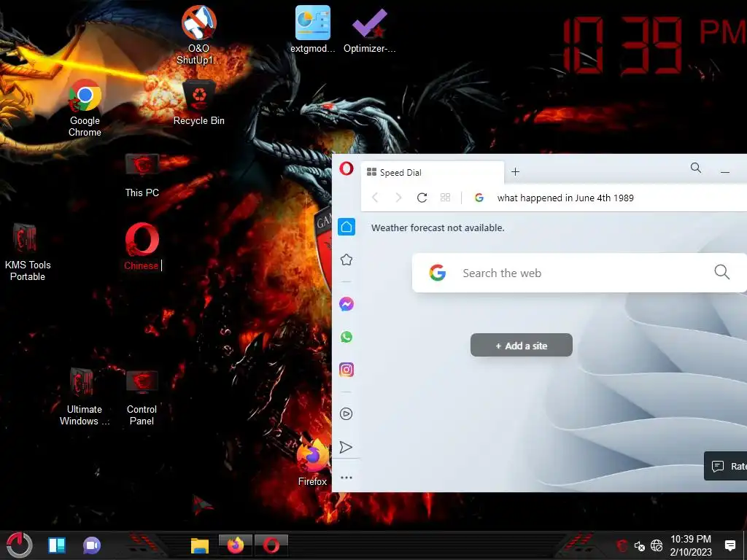Open Messenger in Opera sidebar
The height and width of the screenshot is (560, 747).
(347, 304)
